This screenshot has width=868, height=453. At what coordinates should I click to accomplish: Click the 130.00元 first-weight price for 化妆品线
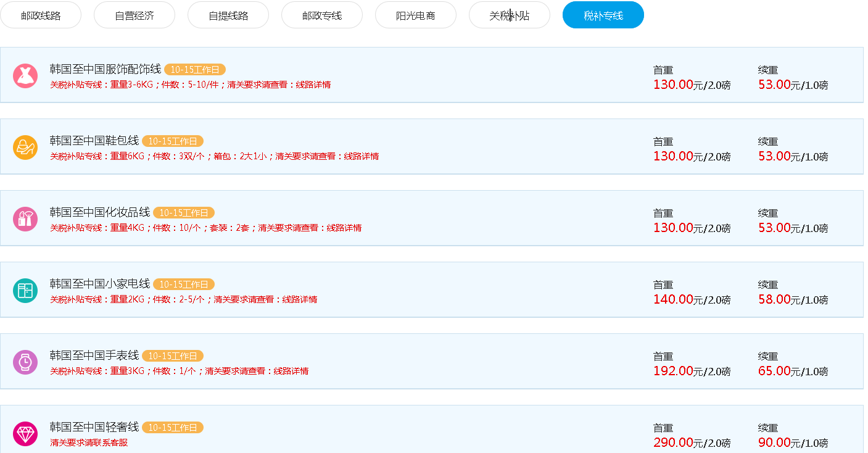tap(678, 228)
